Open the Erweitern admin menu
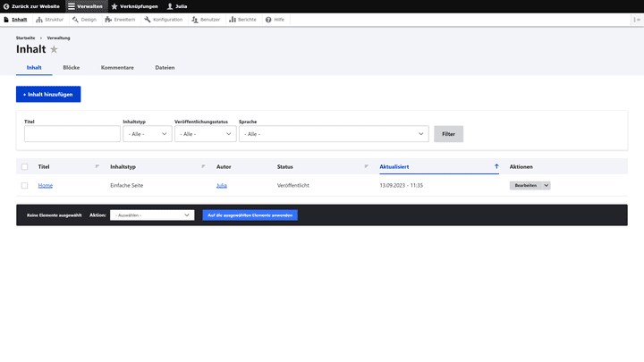The width and height of the screenshot is (644, 362). pos(120,20)
